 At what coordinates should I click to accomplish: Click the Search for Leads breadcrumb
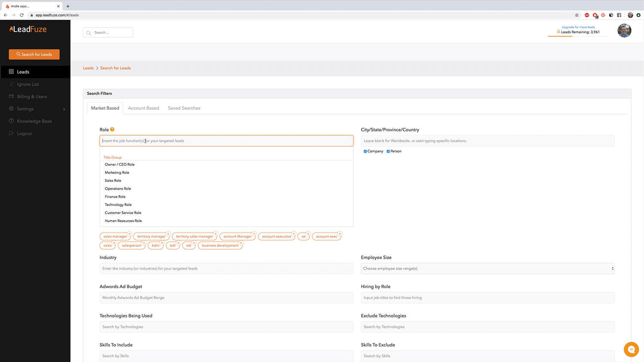coord(115,68)
